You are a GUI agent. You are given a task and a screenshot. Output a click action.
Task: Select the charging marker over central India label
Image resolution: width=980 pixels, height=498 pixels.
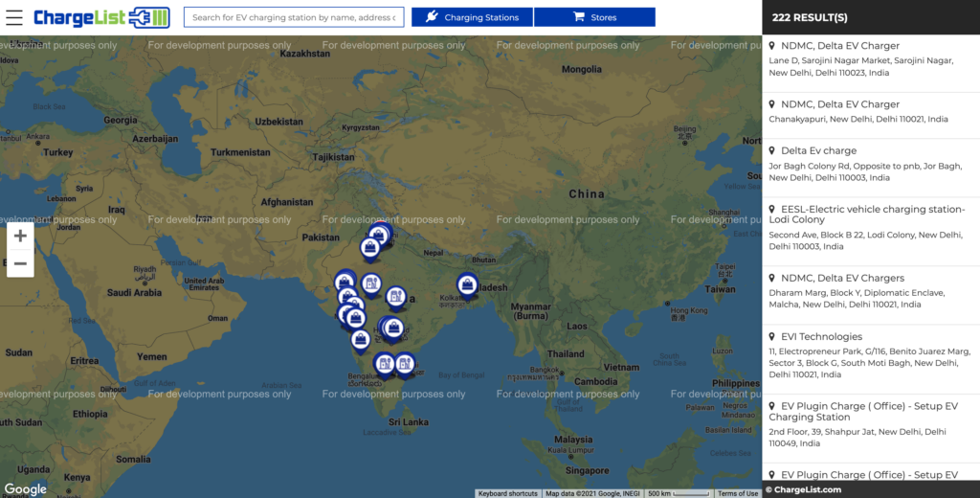point(395,299)
